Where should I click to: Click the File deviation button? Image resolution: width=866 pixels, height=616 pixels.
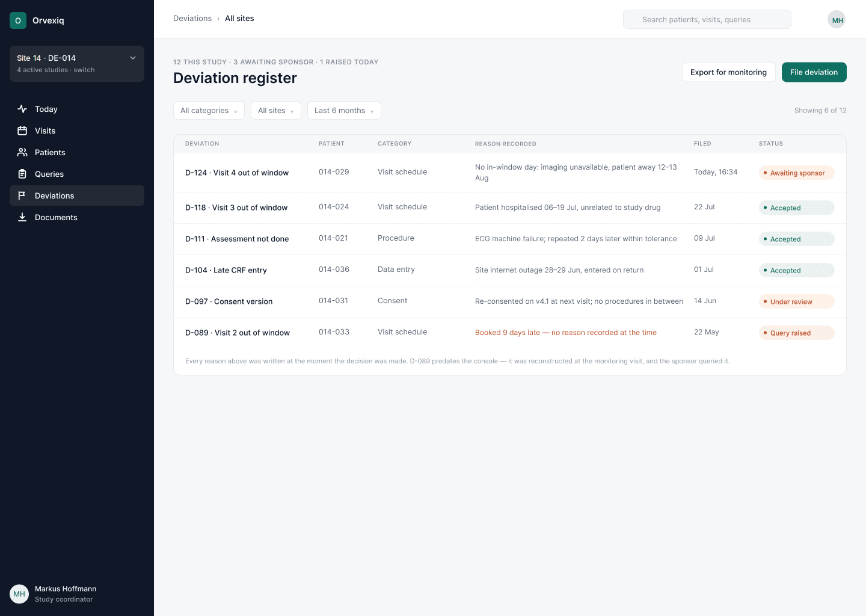pos(814,72)
